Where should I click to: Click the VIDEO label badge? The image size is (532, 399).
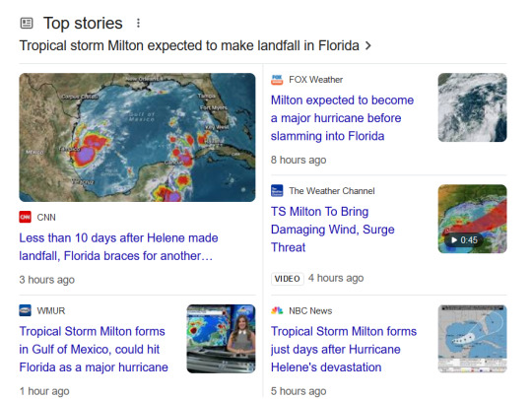point(287,279)
